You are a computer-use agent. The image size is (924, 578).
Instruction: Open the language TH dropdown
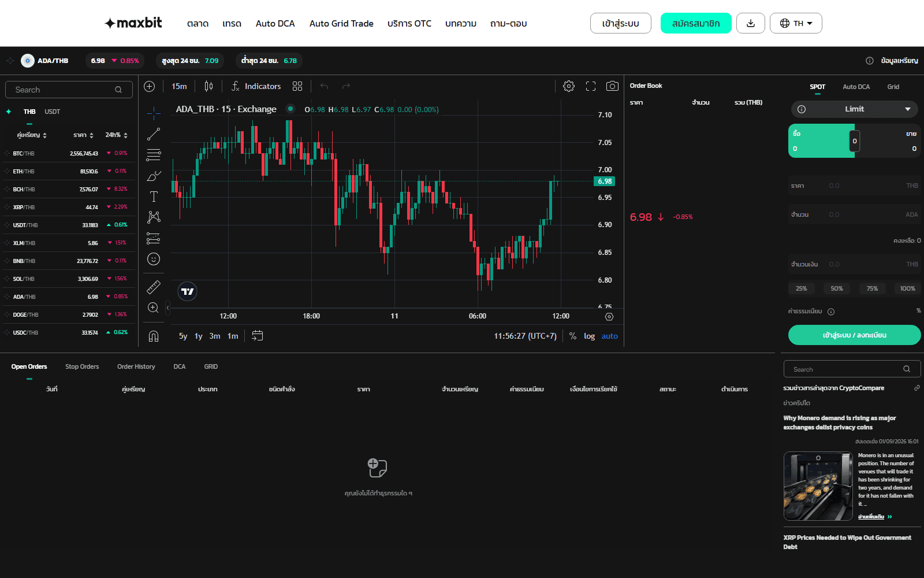coord(796,23)
